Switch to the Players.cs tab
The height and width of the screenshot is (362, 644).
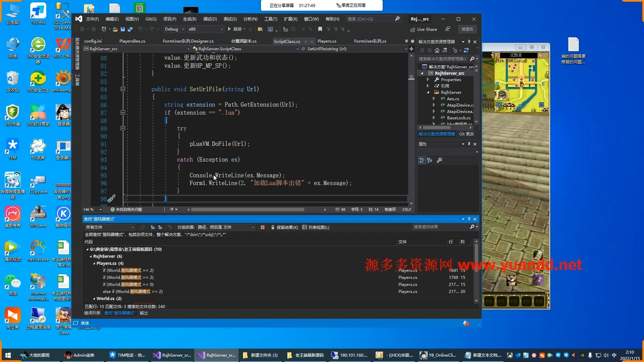pyautogui.click(x=327, y=41)
